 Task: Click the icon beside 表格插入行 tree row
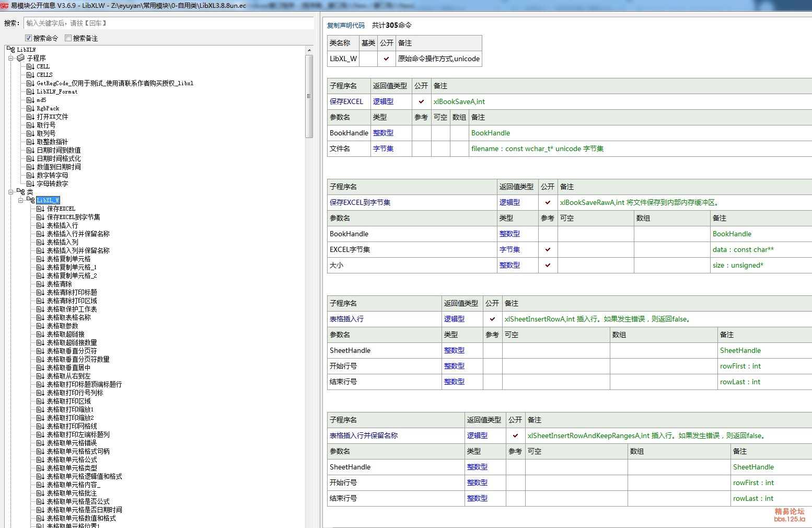(40, 225)
